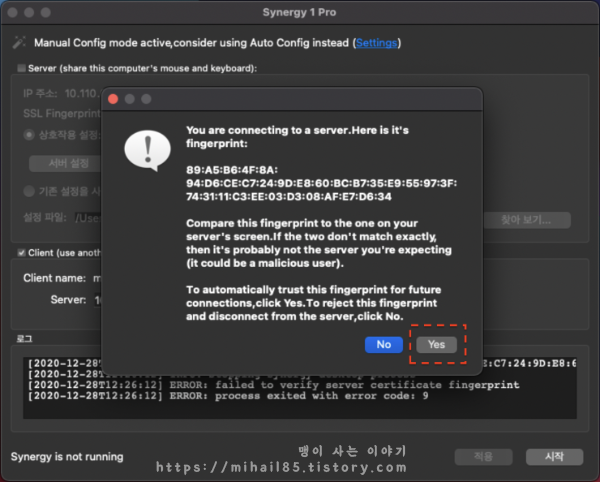This screenshot has height=482, width=600.
Task: Open the Settings link for Auto Config
Action: click(x=377, y=43)
